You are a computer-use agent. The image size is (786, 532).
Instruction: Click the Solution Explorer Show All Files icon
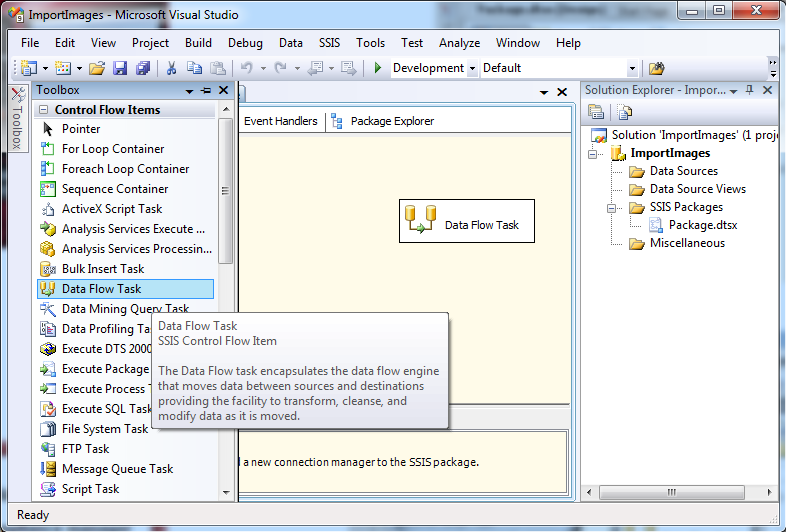pyautogui.click(x=624, y=112)
